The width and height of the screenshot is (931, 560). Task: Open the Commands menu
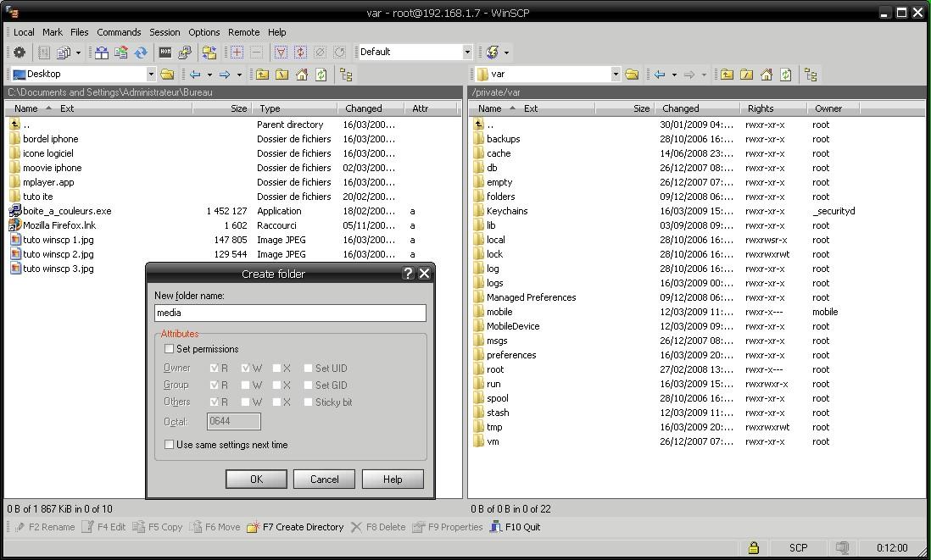click(119, 32)
